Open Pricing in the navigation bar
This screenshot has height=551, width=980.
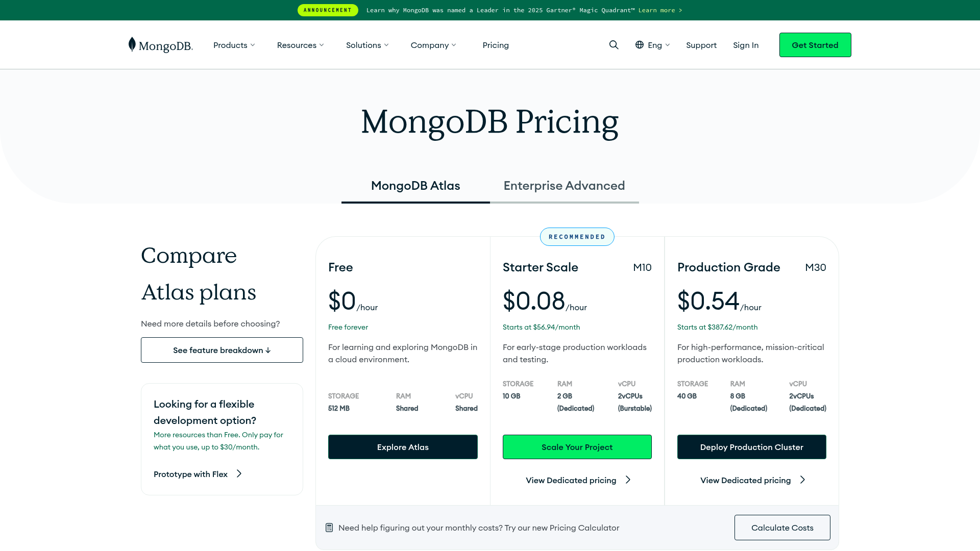[x=496, y=45]
